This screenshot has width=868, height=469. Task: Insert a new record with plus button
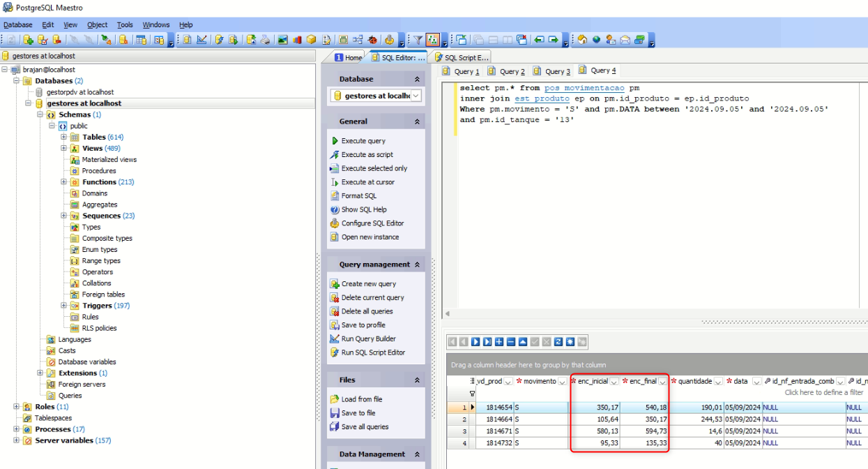(x=499, y=342)
